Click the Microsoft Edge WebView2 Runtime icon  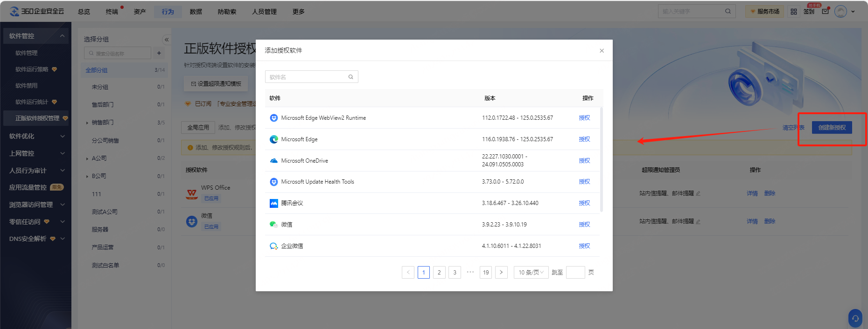point(274,118)
